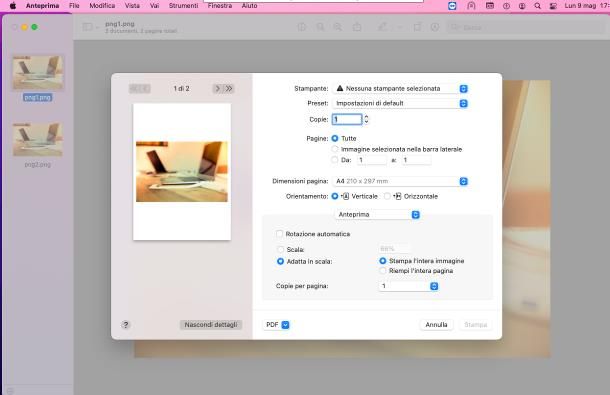
Task: Open the PDF dropdown menu
Action: pyautogui.click(x=277, y=325)
